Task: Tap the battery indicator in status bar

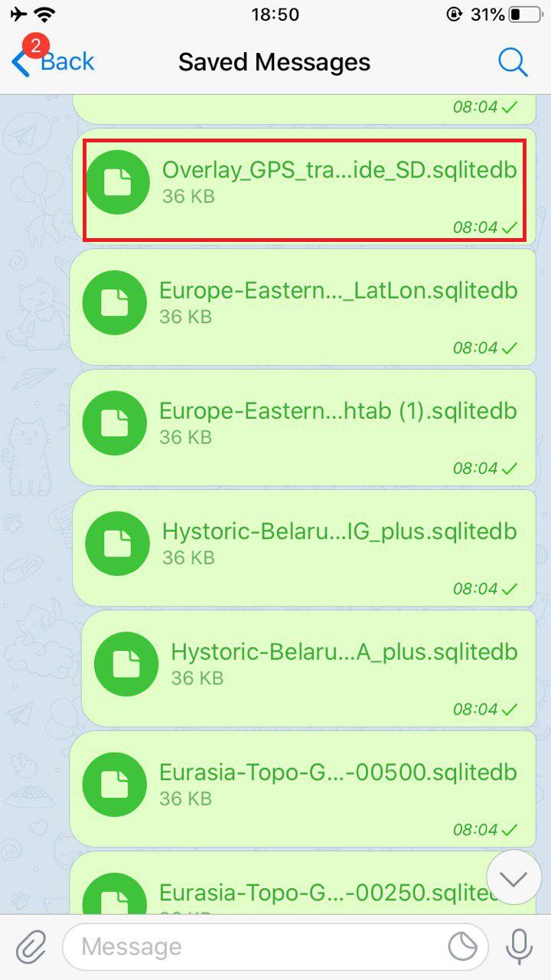Action: (x=525, y=15)
